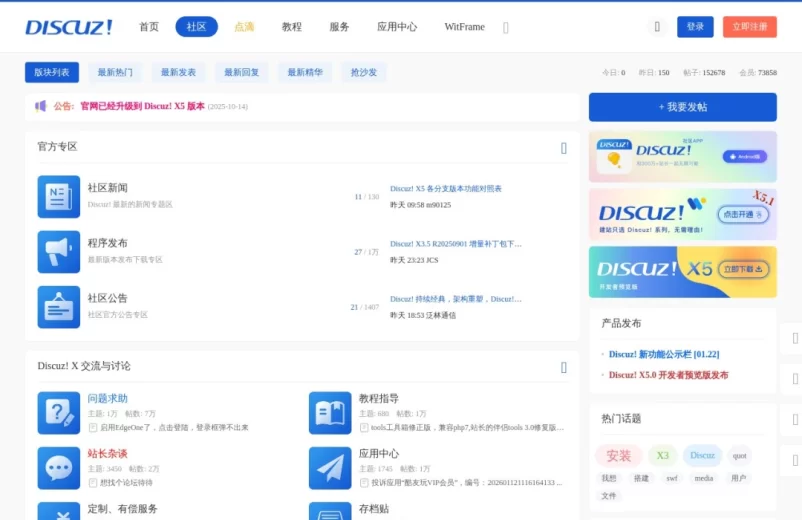Viewport: 802px width, 520px height.
Task: Click the icon after WitFrame in navigation
Action: click(506, 28)
